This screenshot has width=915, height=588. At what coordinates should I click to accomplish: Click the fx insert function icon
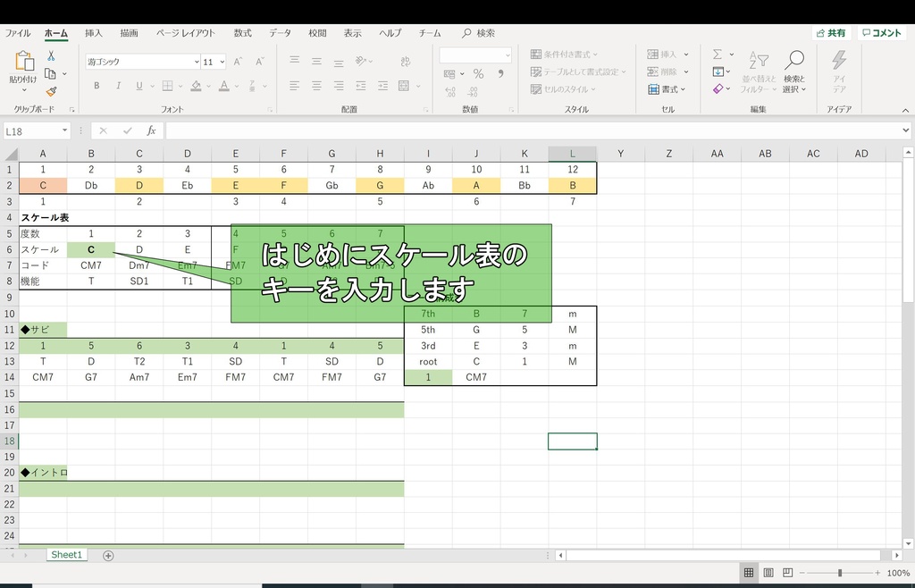[x=151, y=130]
